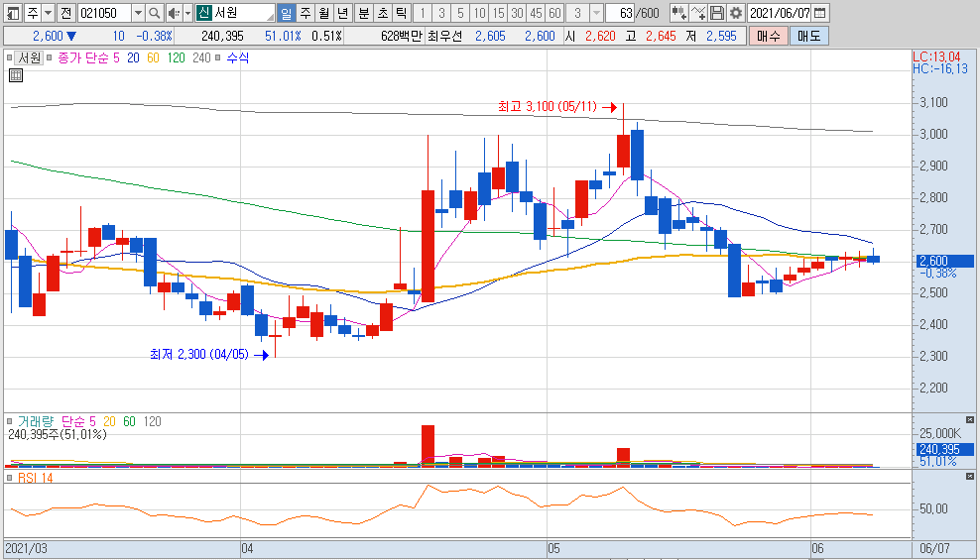Image resolution: width=980 pixels, height=560 pixels.
Task: Click the volume tag 240,395 on axis
Action: click(x=944, y=450)
